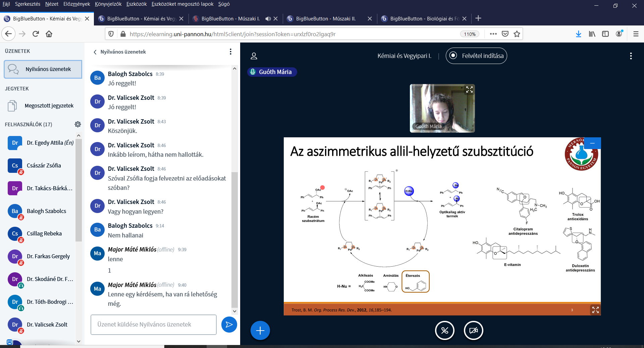The image size is (644, 348).
Task: Toggle the user list person icon
Action: click(x=254, y=56)
